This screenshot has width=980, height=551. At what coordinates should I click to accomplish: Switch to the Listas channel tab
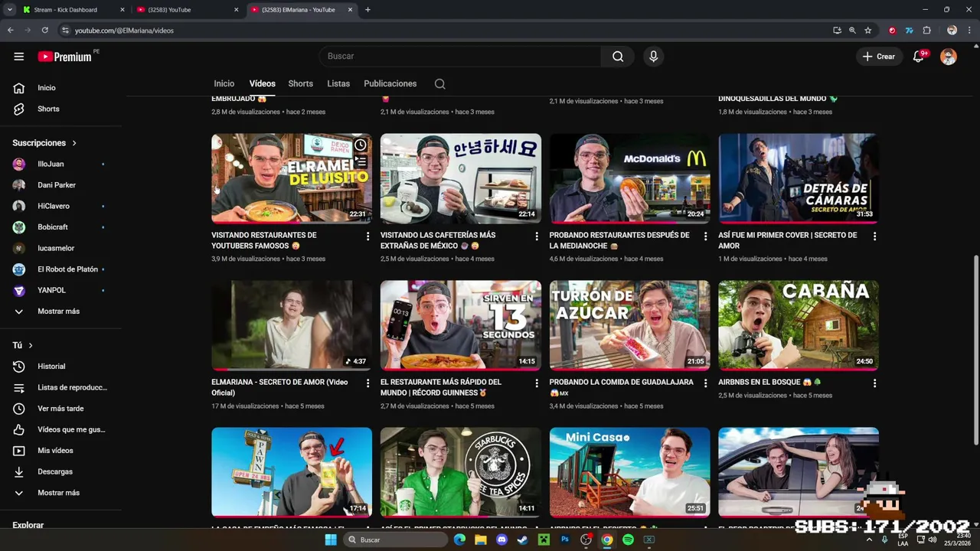(x=338, y=84)
